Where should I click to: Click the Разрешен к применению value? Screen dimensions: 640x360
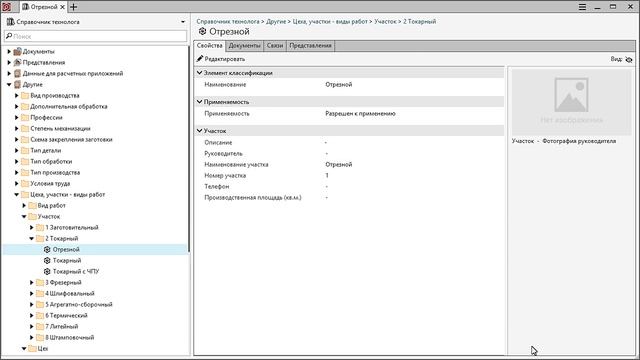(x=360, y=113)
